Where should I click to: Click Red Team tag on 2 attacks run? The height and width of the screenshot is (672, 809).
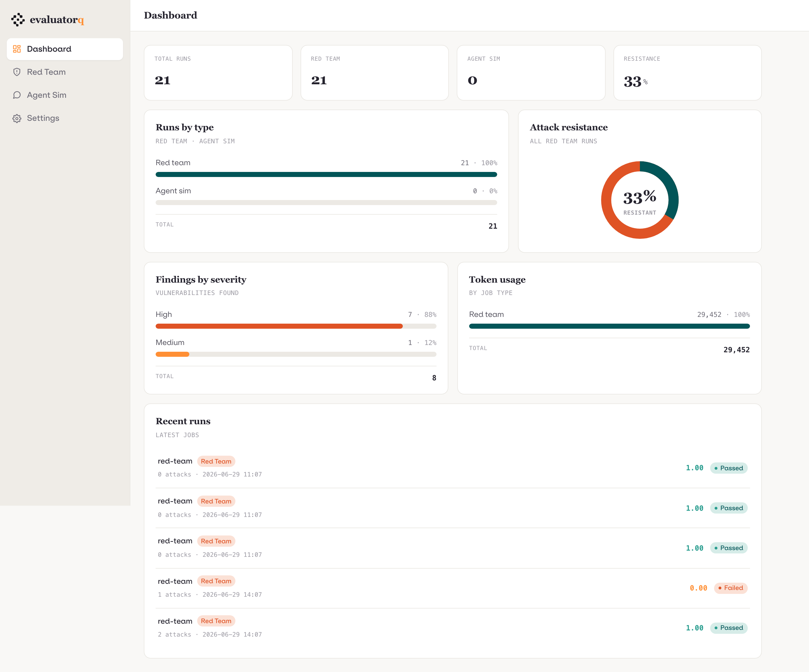(216, 621)
